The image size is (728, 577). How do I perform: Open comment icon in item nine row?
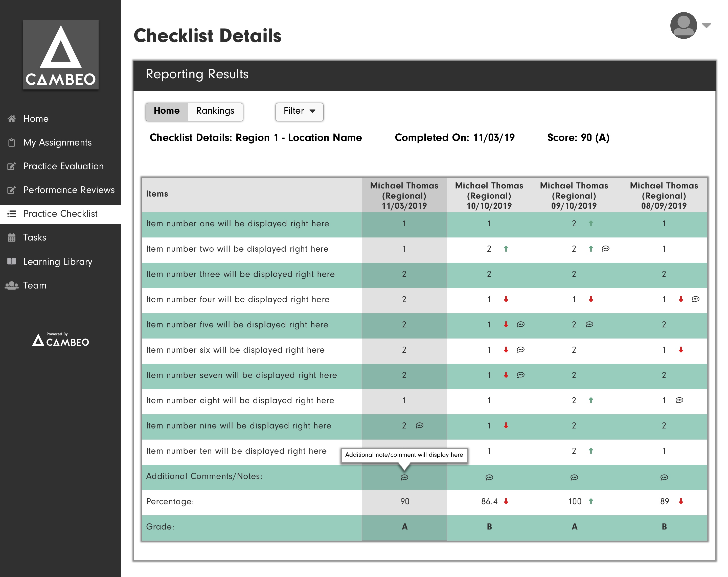coord(419,425)
